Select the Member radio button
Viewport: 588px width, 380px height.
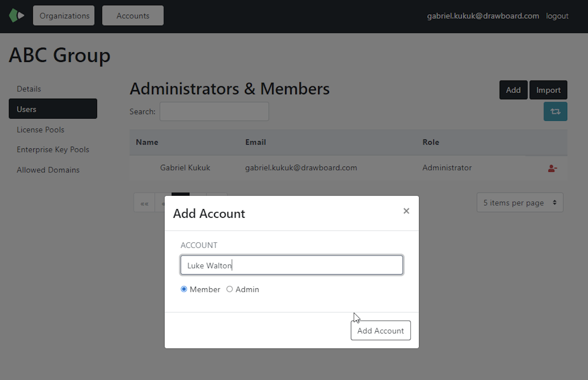(x=184, y=289)
